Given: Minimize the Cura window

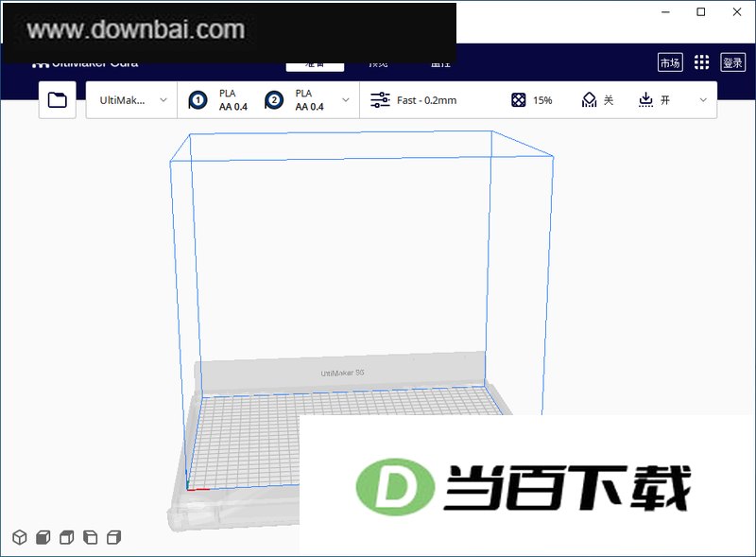Looking at the screenshot, I should coord(666,12).
